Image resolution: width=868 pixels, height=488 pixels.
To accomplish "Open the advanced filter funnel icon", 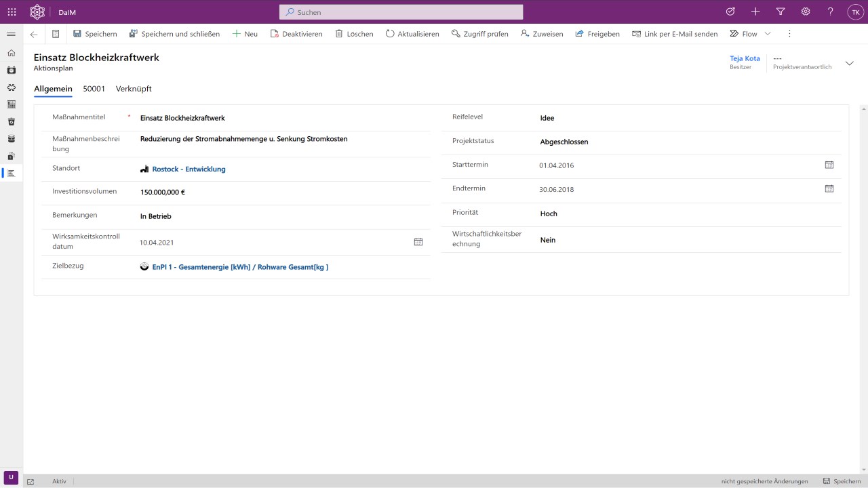I will tap(781, 12).
